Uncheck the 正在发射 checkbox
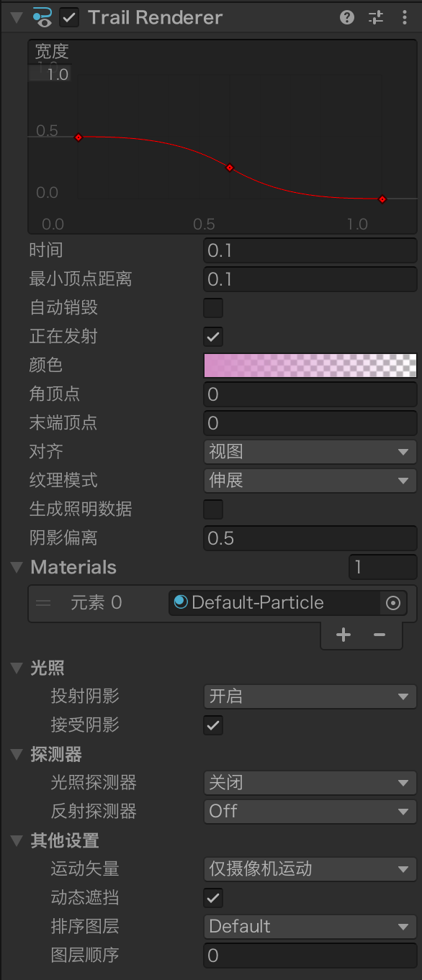This screenshot has height=980, width=422. point(213,337)
